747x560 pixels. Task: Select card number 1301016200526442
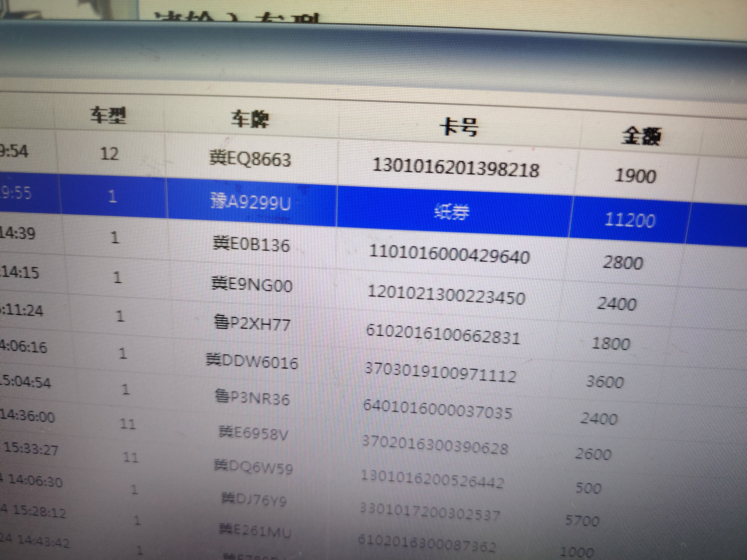coord(433,479)
